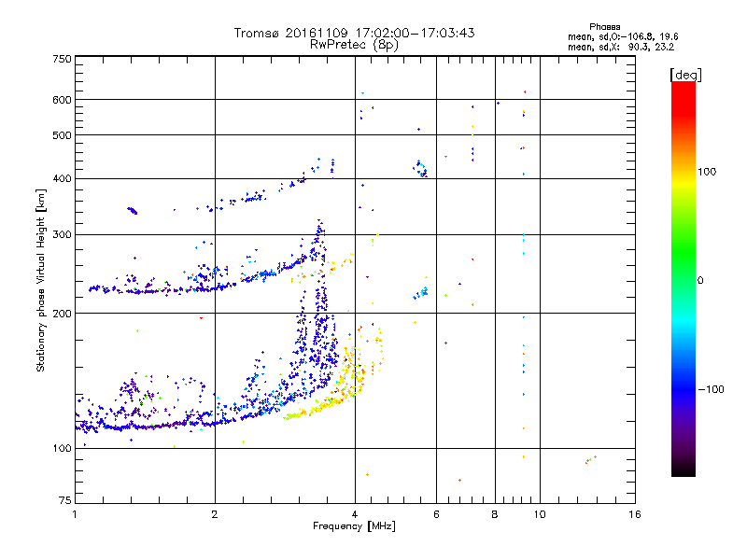Click the plot title "Tromsø 20161109 17:02:00-17:03:43"
The image size is (747, 560).
pyautogui.click(x=355, y=33)
